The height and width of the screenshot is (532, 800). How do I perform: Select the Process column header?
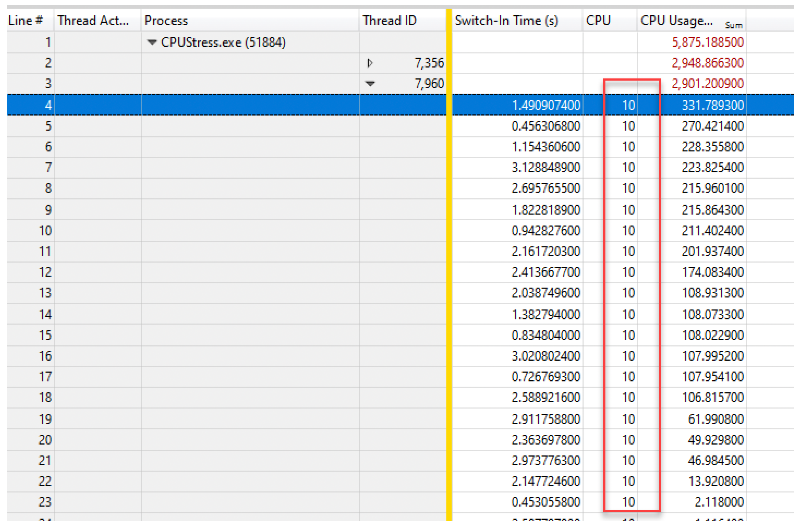coord(250,20)
